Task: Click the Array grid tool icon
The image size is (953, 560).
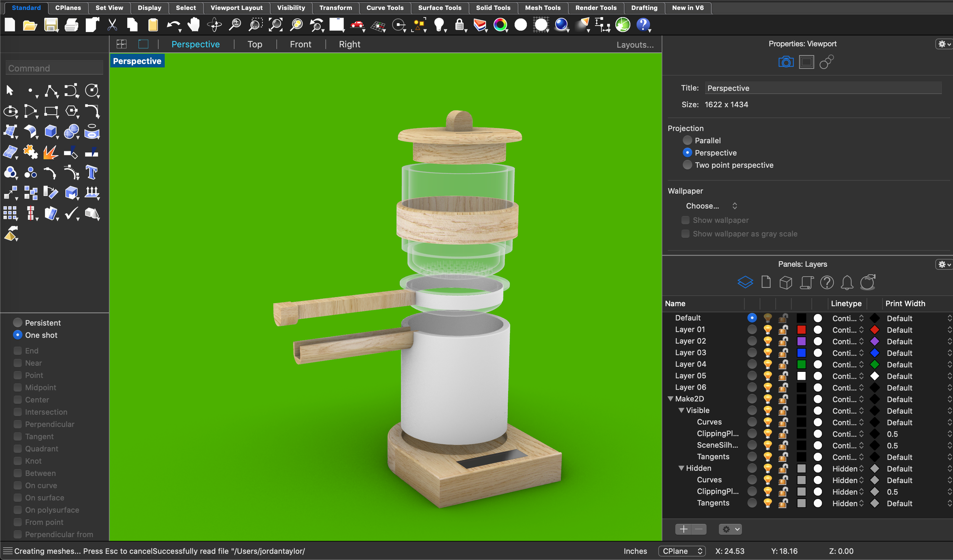Action: 10,213
